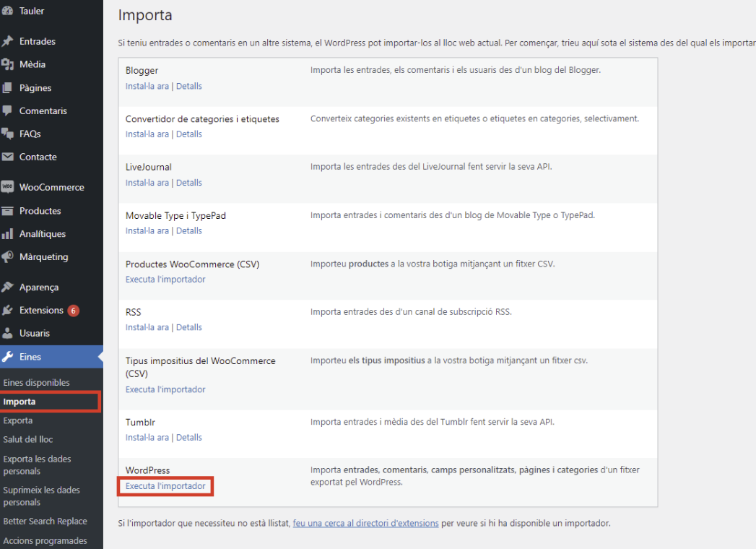Click the Tauler dashboard icon
Viewport: 756px width, 549px height.
point(7,11)
